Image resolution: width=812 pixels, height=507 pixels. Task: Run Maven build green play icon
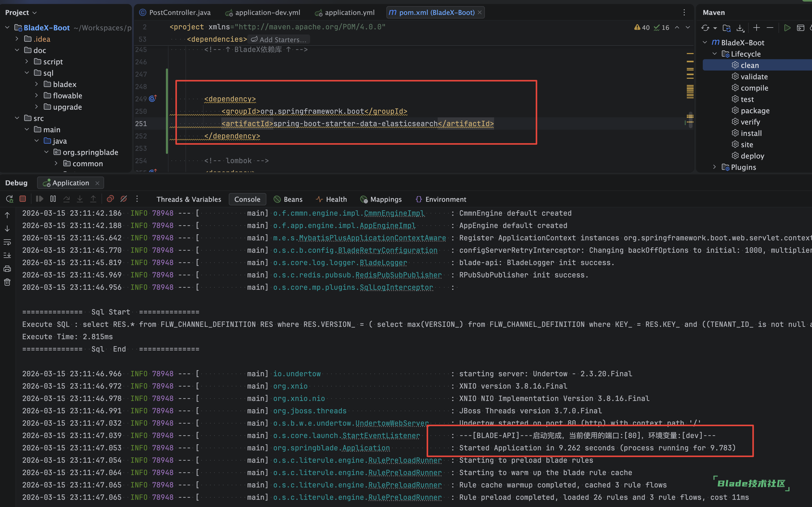coord(787,28)
